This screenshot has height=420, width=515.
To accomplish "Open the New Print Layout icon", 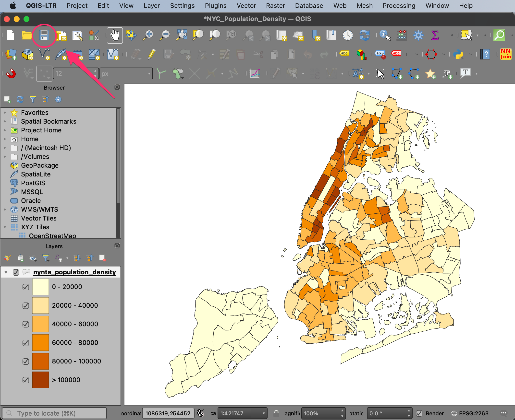I will (61, 35).
